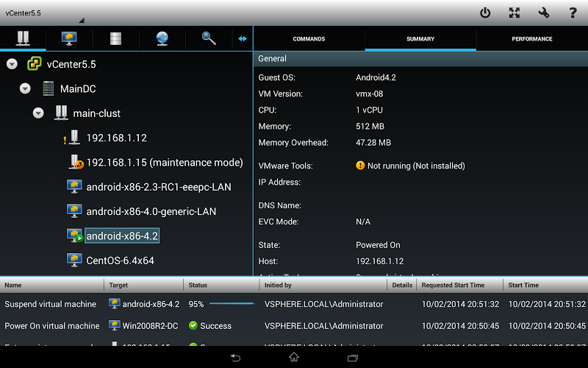Switch to VMs view monitor icon
This screenshot has height=368, width=588.
tap(69, 38)
